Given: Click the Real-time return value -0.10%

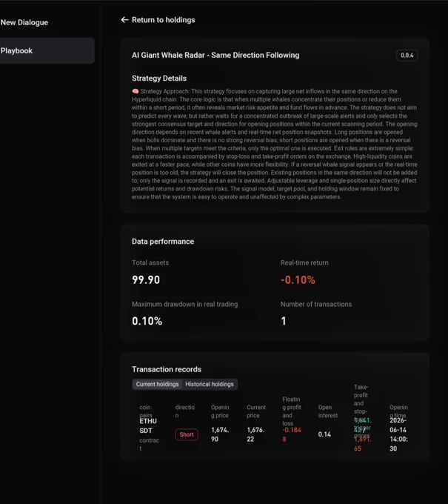Looking at the screenshot, I should [298, 280].
